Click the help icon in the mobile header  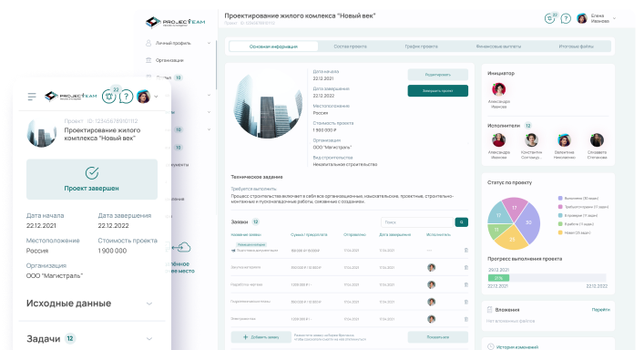pos(126,97)
